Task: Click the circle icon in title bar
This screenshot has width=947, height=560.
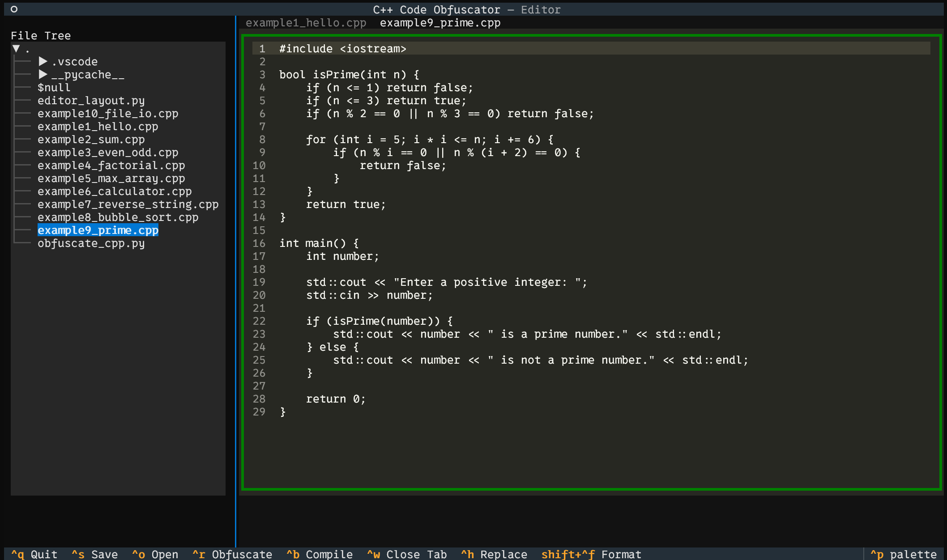Action: [14, 9]
